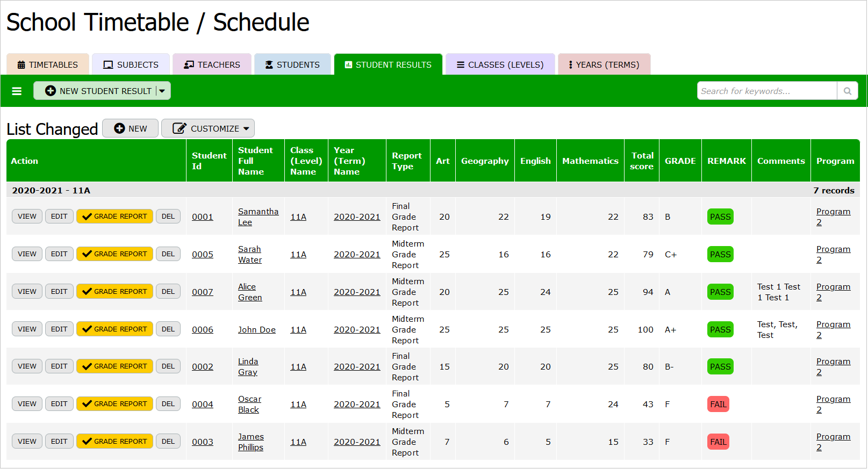
Task: Open the Timetables tab
Action: coord(48,65)
